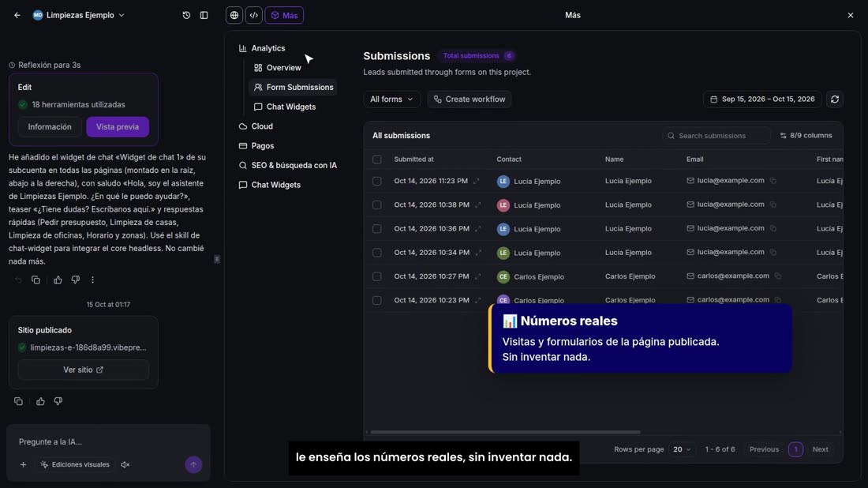Click the Create workflow button
Viewport: 868px width, 488px height.
coord(470,99)
